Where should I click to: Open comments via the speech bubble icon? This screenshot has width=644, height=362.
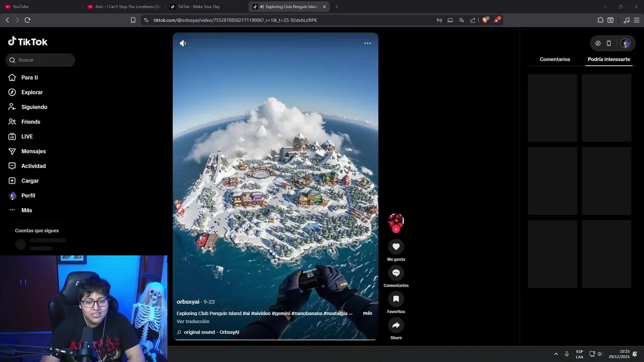tap(396, 273)
